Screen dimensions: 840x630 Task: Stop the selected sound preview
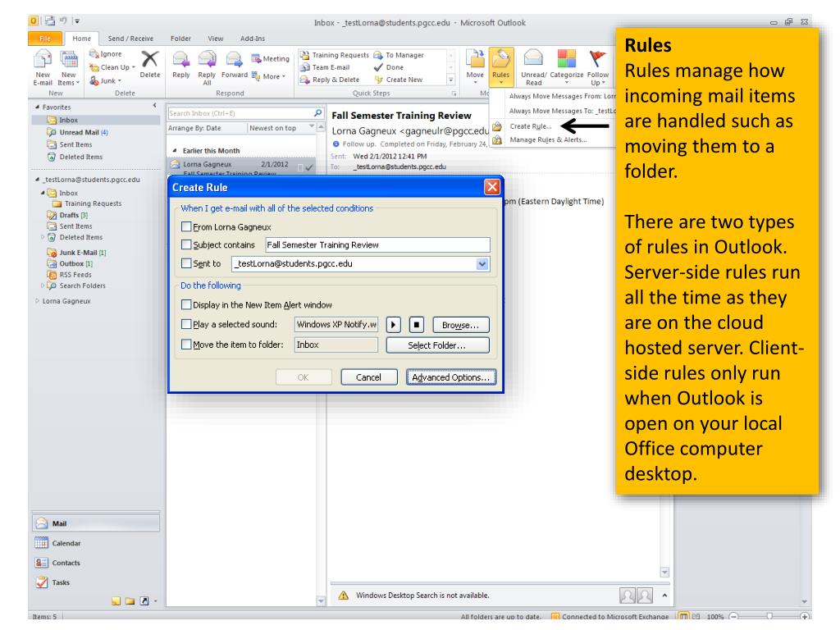[x=417, y=325]
